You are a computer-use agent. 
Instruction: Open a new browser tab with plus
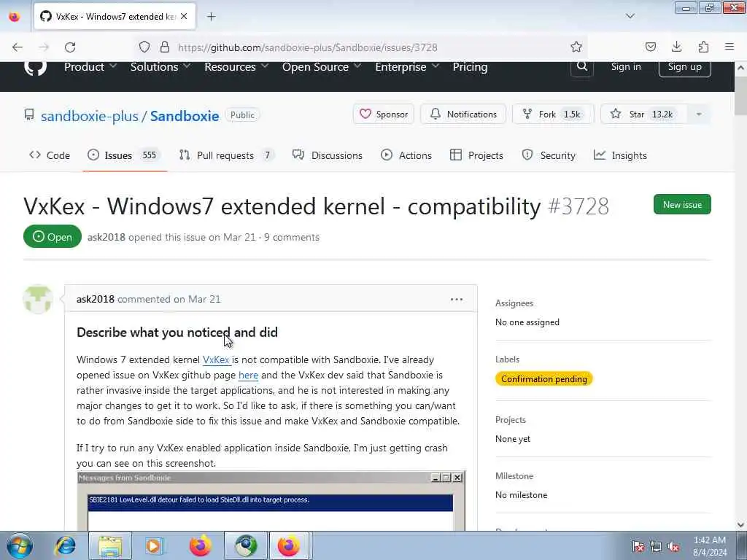[x=211, y=17]
